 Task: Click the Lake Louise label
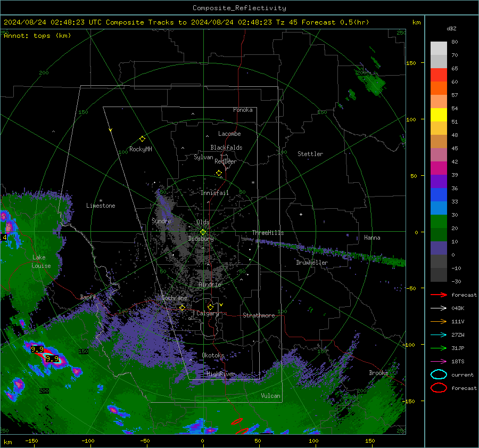pyautogui.click(x=42, y=262)
